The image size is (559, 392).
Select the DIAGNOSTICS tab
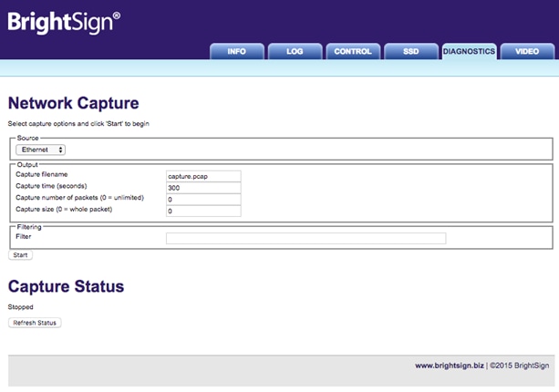coord(469,51)
